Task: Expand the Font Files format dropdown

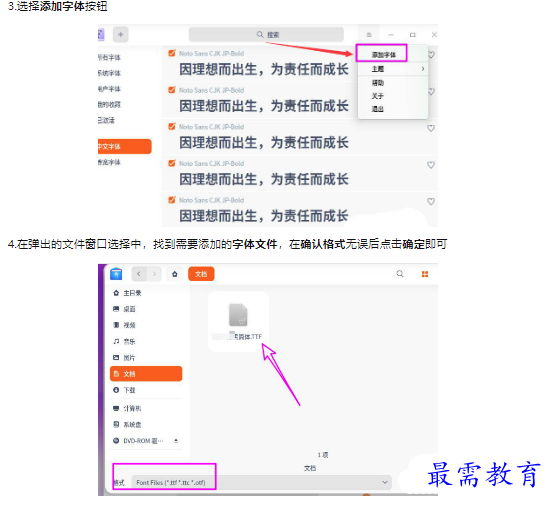Action: tap(261, 483)
